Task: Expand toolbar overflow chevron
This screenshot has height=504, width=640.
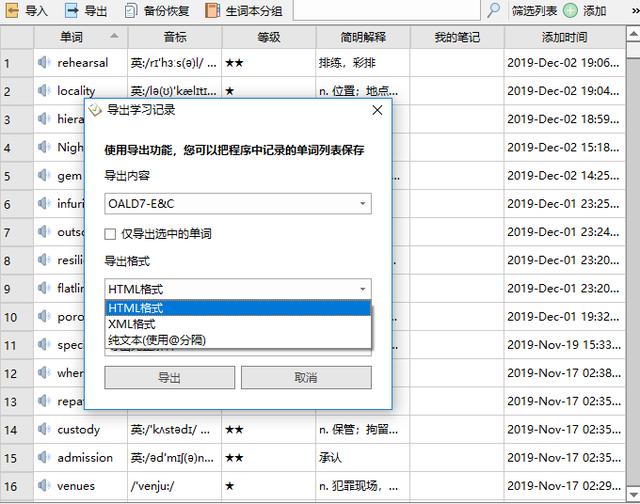Action: [x=635, y=11]
